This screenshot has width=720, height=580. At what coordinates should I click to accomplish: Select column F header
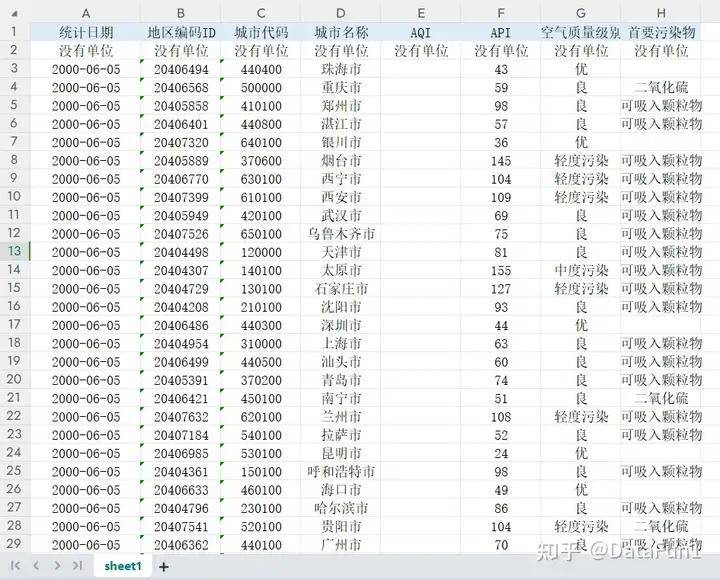501,13
